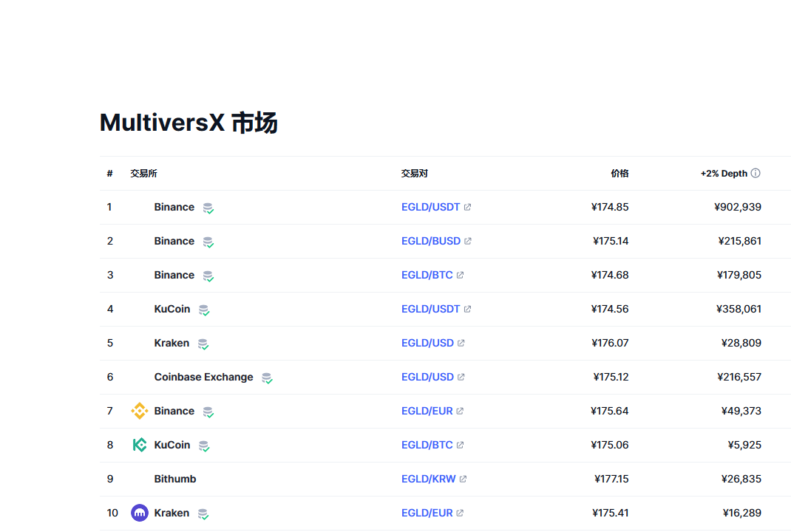Sort by the +2% Depth column header

coord(724,174)
